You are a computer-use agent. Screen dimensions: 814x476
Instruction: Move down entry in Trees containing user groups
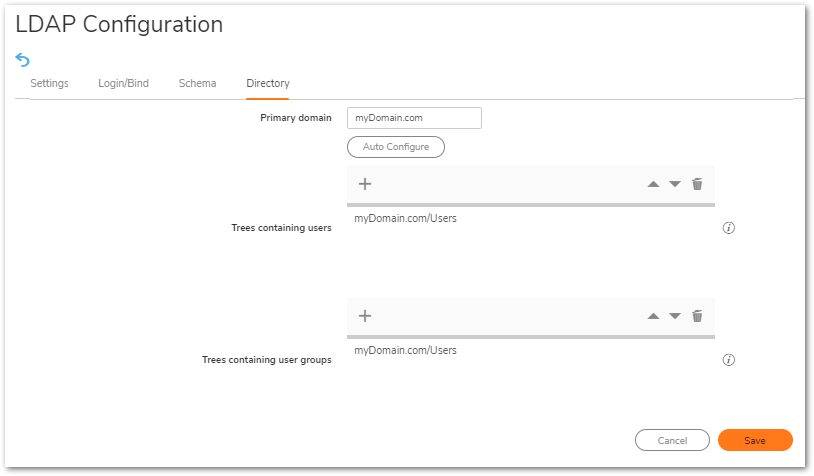click(x=675, y=316)
